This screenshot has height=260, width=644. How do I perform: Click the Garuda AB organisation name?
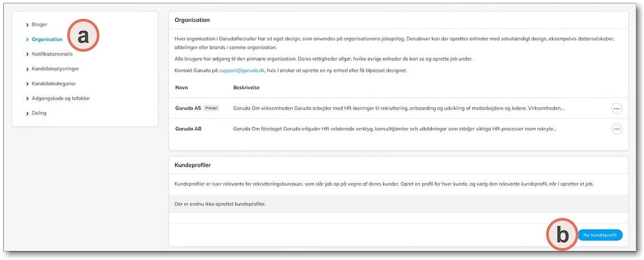[x=188, y=129]
